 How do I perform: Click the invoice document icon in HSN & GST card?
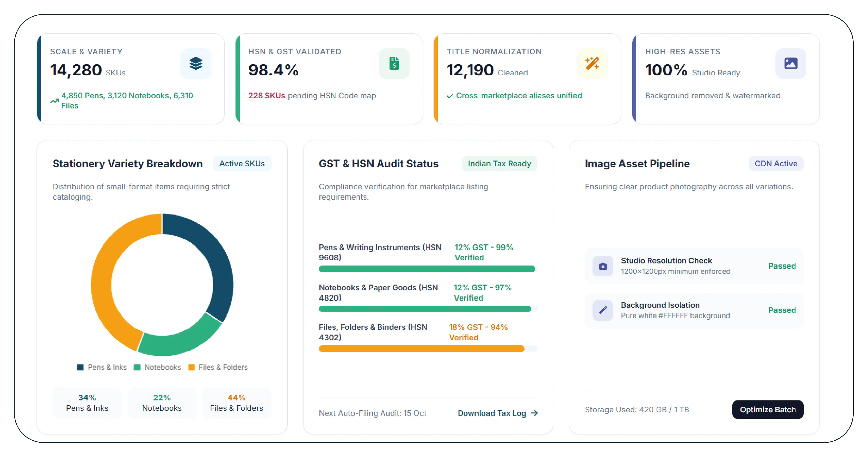point(394,64)
